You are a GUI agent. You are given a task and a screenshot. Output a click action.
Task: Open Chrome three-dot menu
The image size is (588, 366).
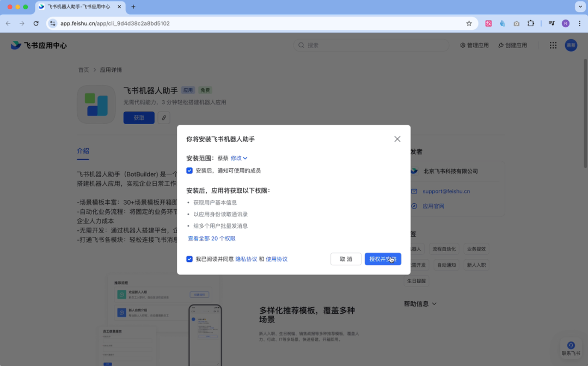[x=580, y=23]
